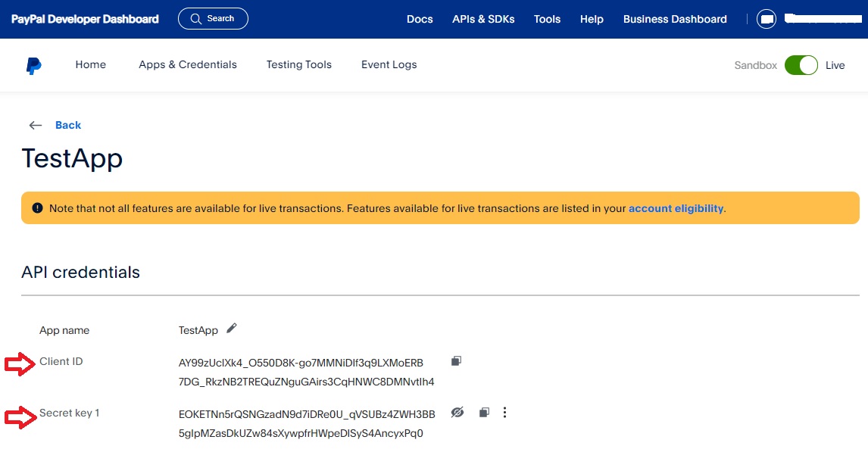Edit the app name with pencil icon
868x471 pixels.
click(232, 329)
